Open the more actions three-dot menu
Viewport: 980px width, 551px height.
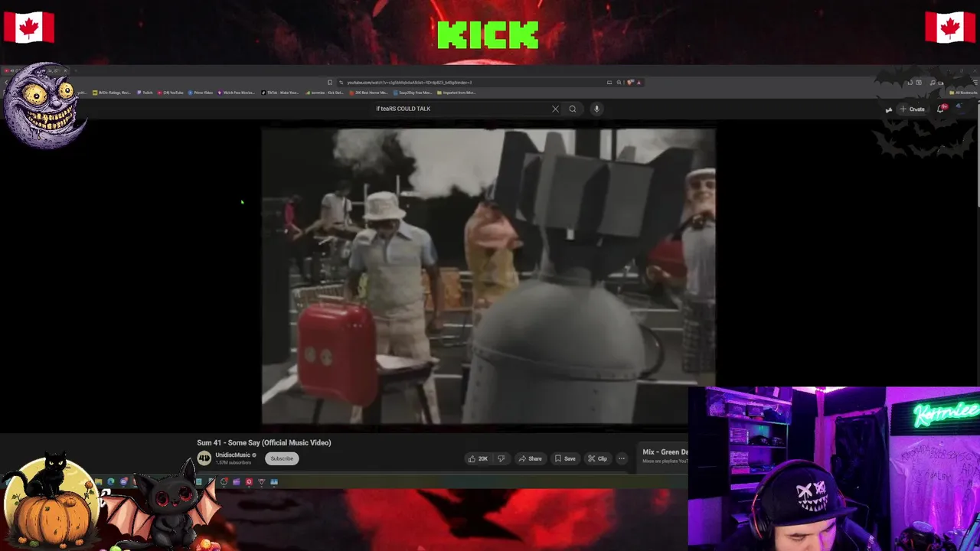click(x=622, y=458)
